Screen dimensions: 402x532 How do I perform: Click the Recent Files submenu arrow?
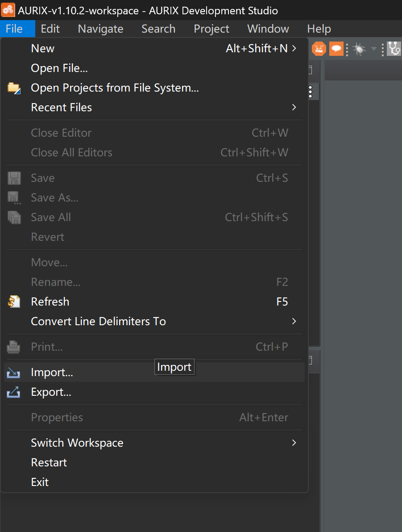coord(294,108)
